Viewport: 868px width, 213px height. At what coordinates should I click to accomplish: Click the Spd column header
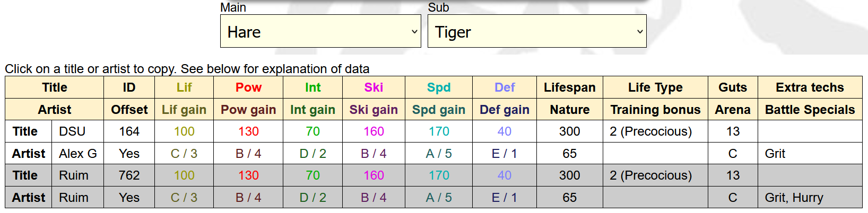[x=439, y=87]
